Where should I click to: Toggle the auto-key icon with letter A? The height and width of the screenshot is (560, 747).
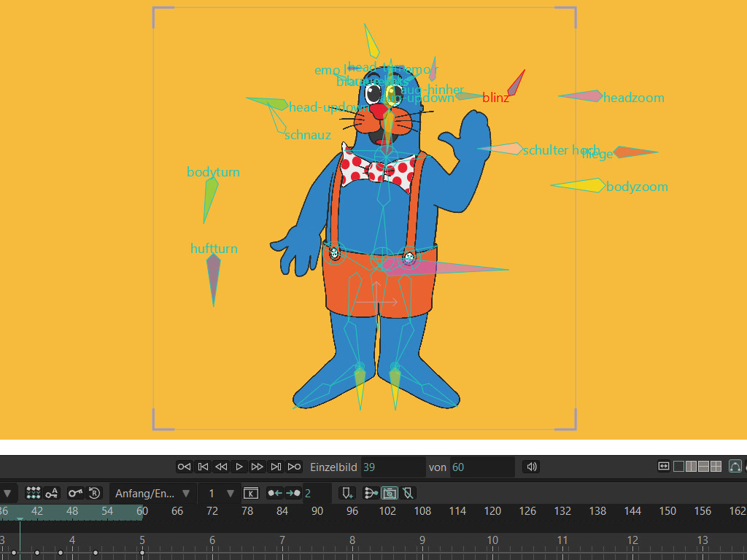point(52,493)
